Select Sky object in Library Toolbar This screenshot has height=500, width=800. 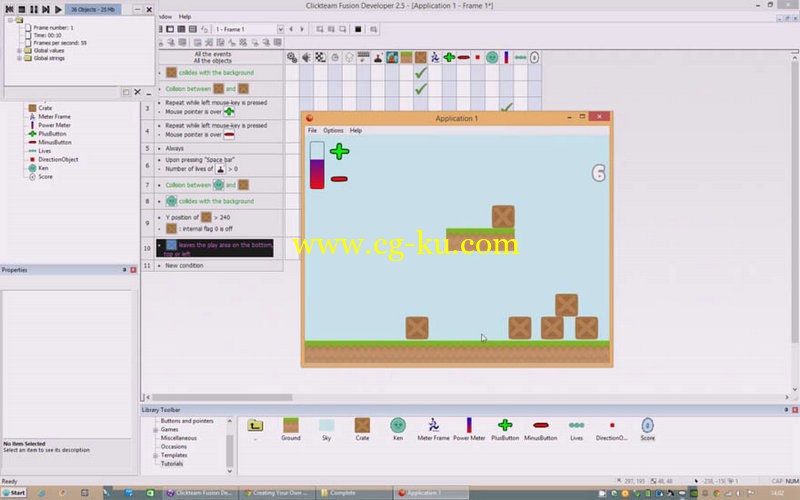coord(327,429)
